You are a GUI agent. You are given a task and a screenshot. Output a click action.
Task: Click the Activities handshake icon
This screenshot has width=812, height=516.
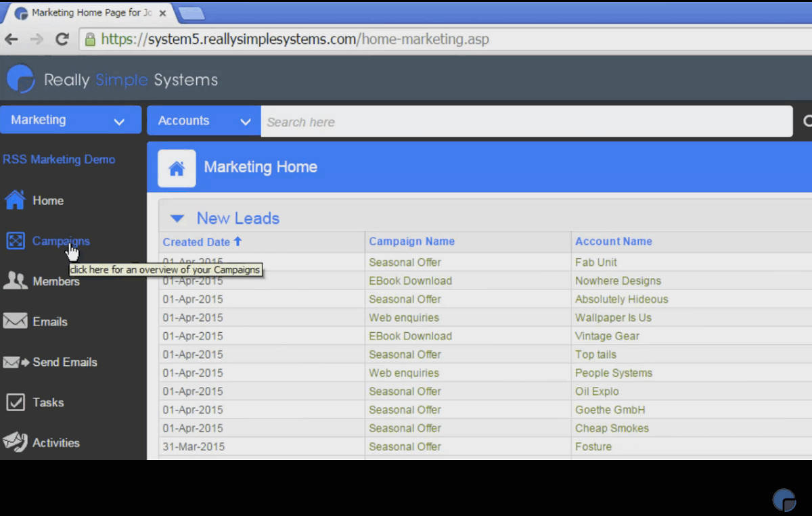pyautogui.click(x=15, y=442)
